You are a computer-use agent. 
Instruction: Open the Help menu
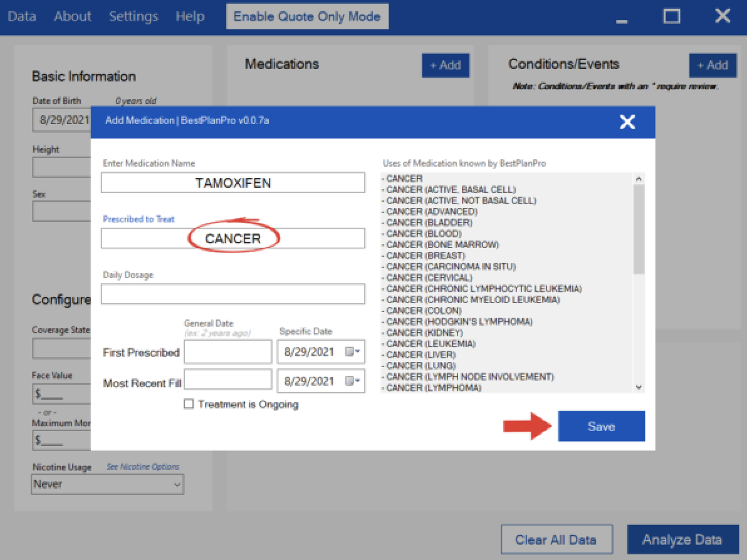point(190,16)
